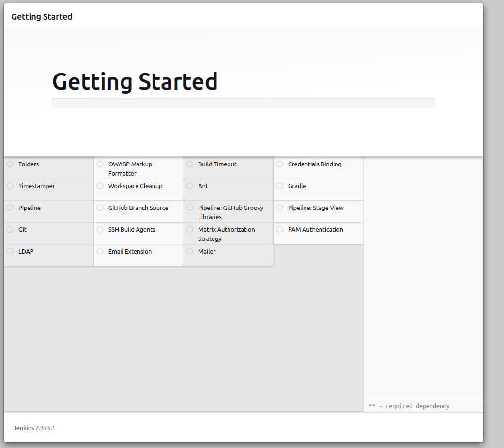Select the Folders plugin status circle
Image resolution: width=504 pixels, height=448 pixels.
(x=10, y=164)
